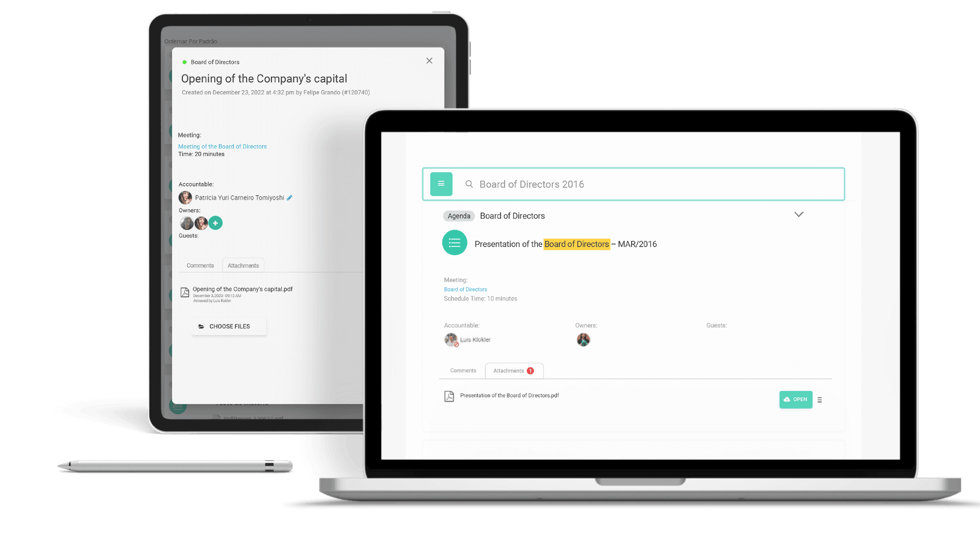Click the hamburger menu icon in search bar
This screenshot has height=551, width=980.
(441, 184)
